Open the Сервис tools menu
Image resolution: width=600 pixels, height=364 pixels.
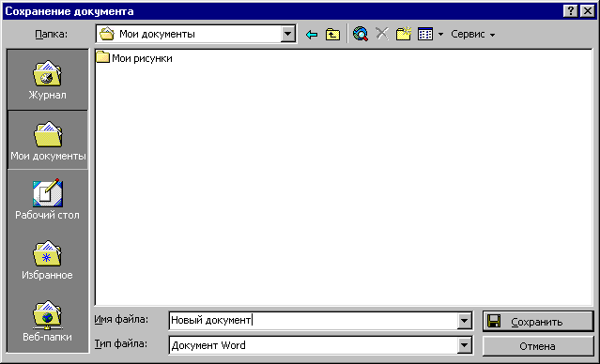[472, 35]
